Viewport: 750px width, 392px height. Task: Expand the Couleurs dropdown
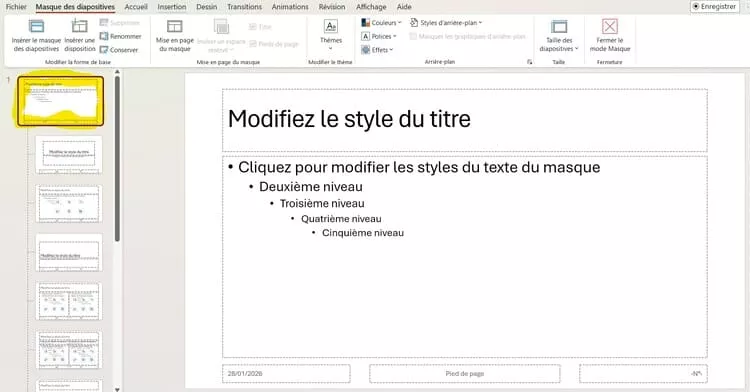[381, 23]
